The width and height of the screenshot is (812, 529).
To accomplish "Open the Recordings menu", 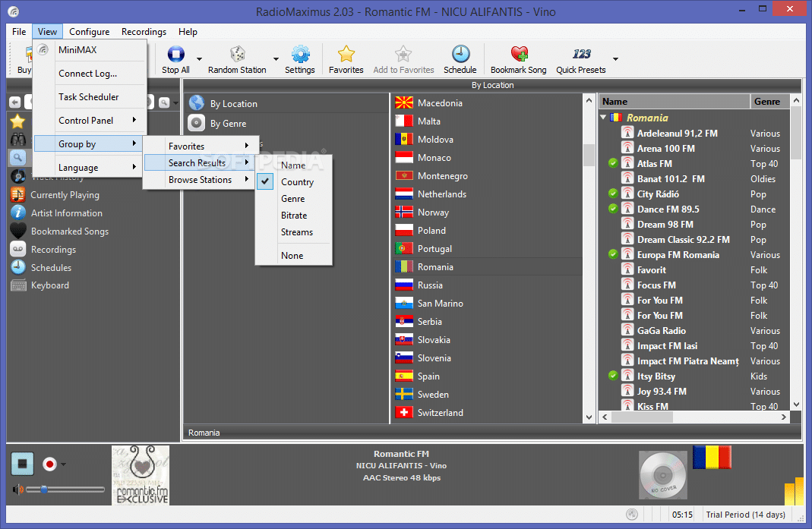I will click(144, 32).
